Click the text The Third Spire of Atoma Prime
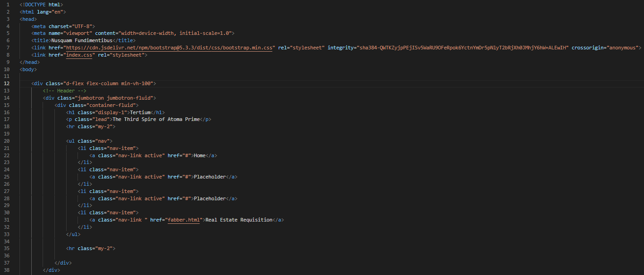Viewport: 644px width, 275px height. coord(156,120)
